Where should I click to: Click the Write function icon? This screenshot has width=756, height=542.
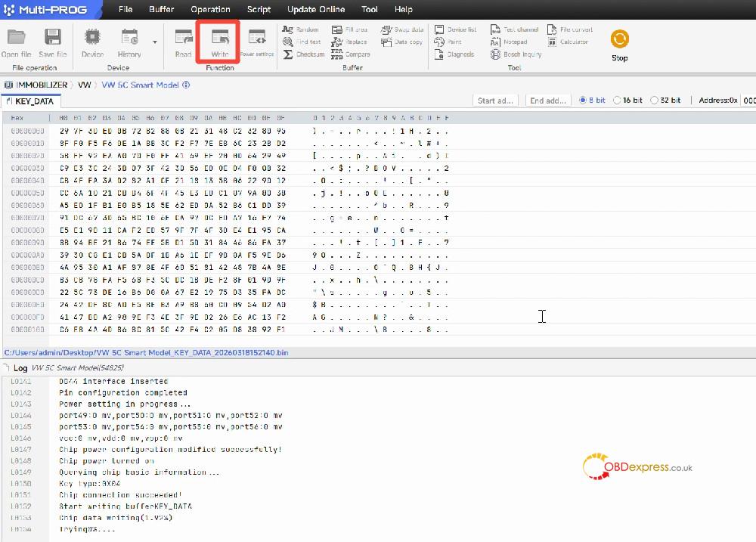[219, 41]
